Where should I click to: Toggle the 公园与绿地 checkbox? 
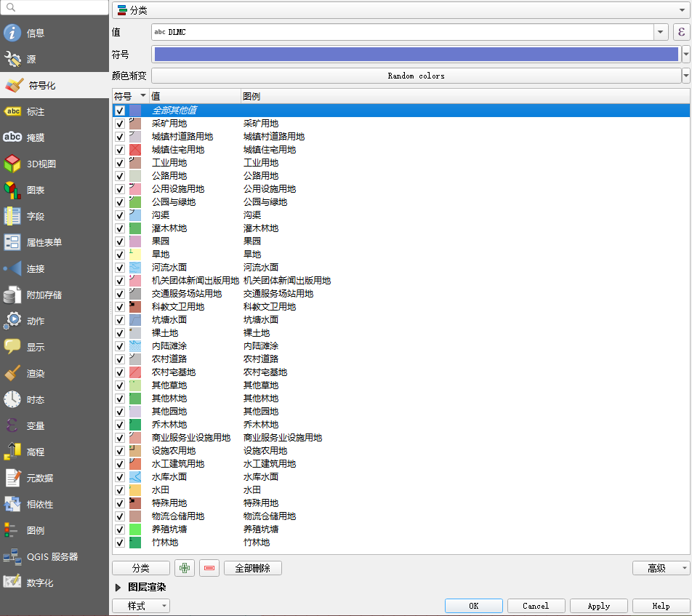120,202
